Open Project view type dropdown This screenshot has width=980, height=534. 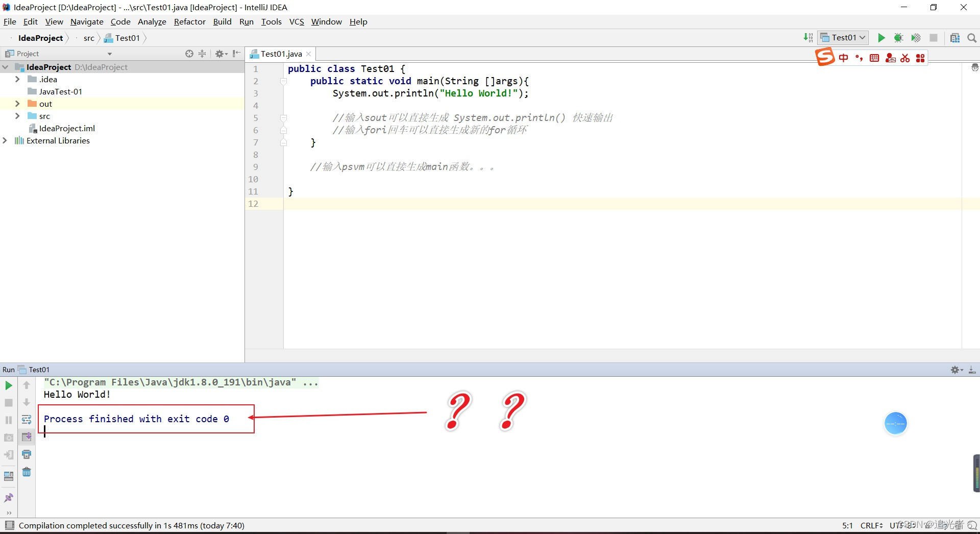(110, 54)
